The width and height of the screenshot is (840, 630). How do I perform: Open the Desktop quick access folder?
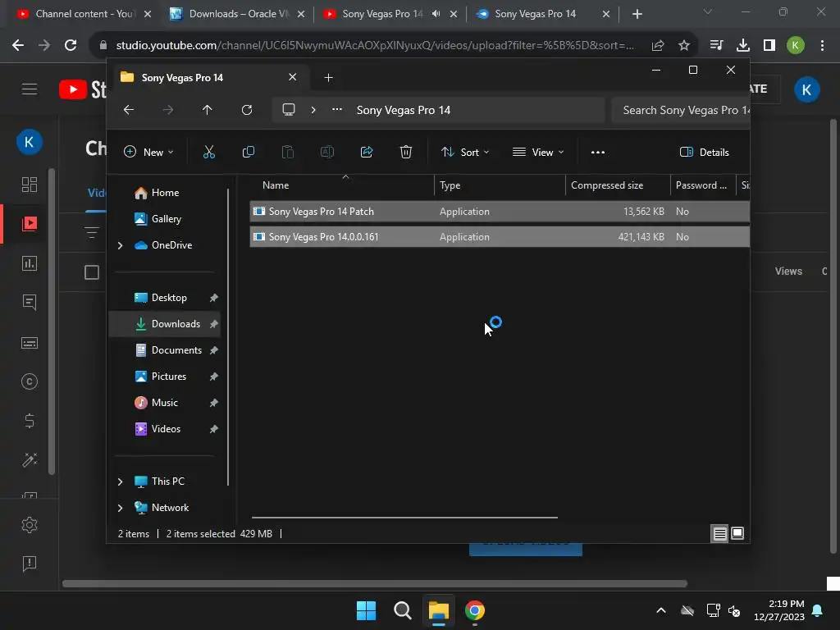[x=169, y=297]
